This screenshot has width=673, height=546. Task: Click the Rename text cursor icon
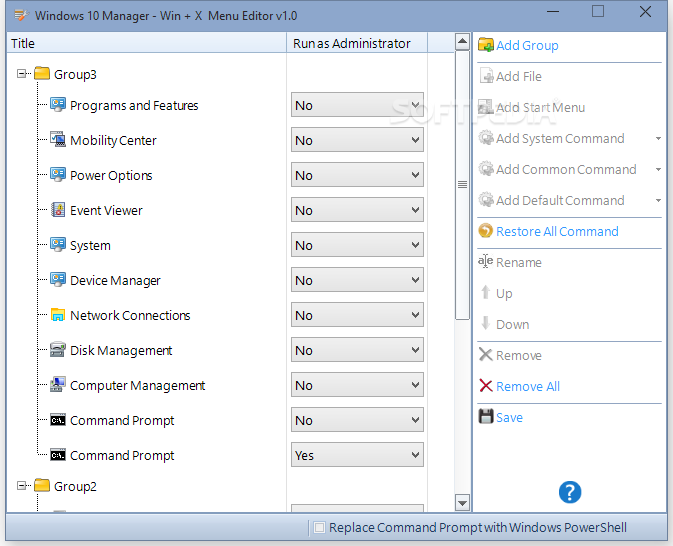[485, 261]
